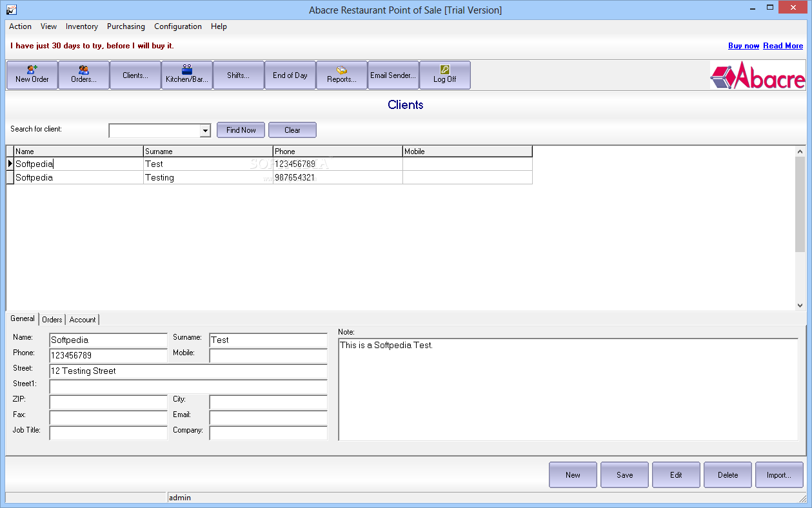The height and width of the screenshot is (508, 812).
Task: Select the cell with phone 987654321
Action: pos(338,177)
